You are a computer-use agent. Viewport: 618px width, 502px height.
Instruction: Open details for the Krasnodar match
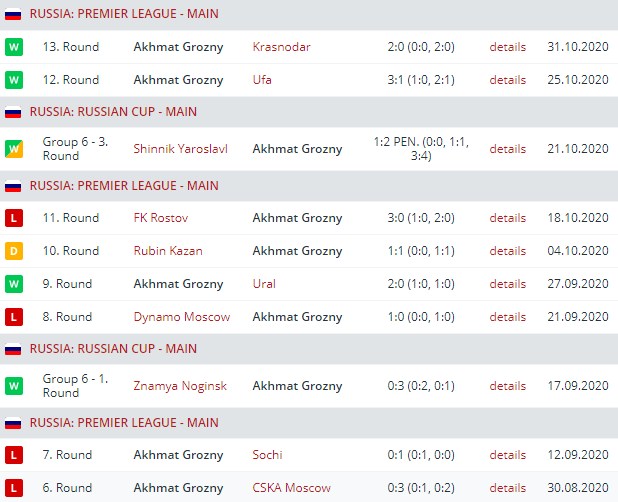(507, 47)
